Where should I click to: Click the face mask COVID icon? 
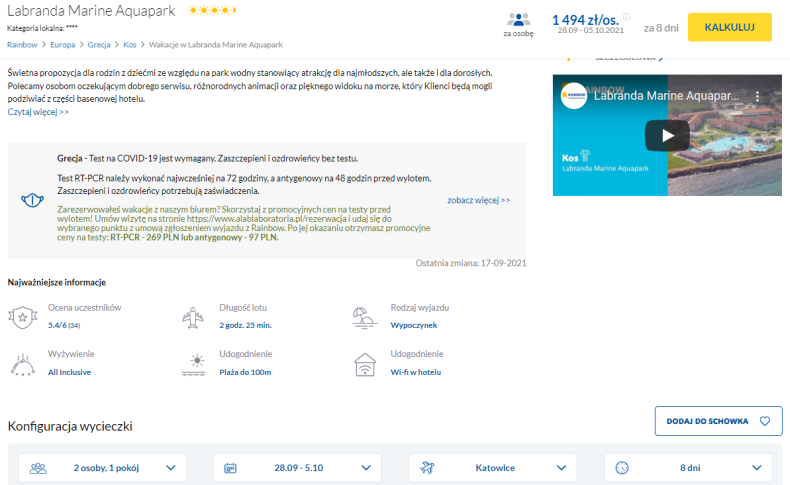(32, 200)
